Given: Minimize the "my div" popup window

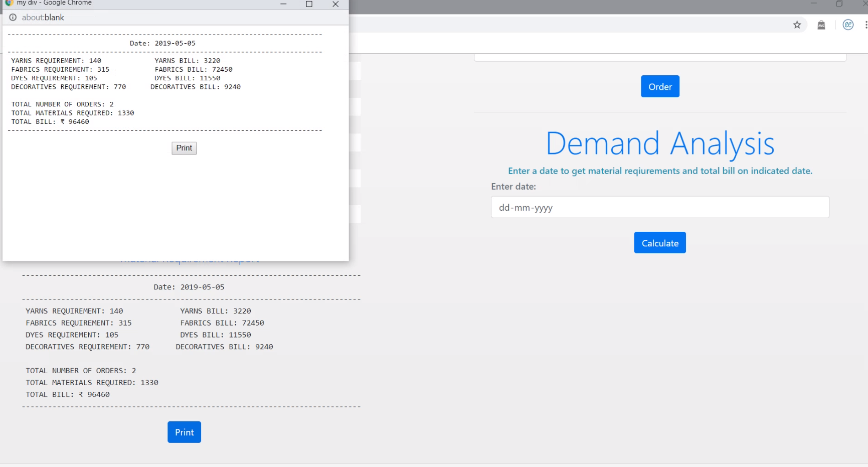Looking at the screenshot, I should click(283, 4).
